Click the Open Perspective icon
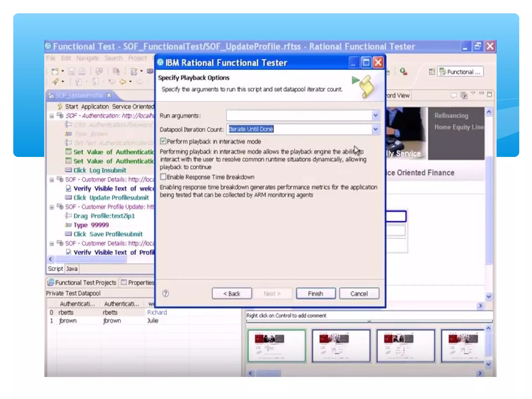 [432, 72]
